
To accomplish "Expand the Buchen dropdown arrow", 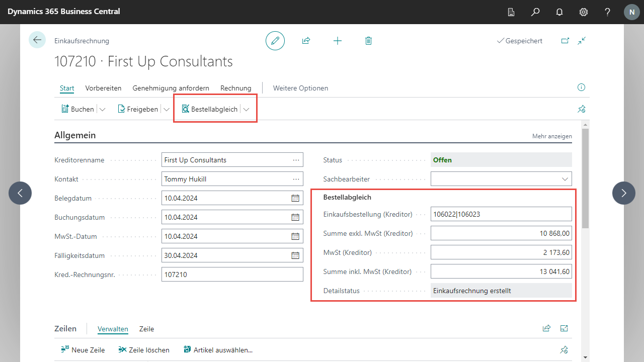I will (103, 109).
